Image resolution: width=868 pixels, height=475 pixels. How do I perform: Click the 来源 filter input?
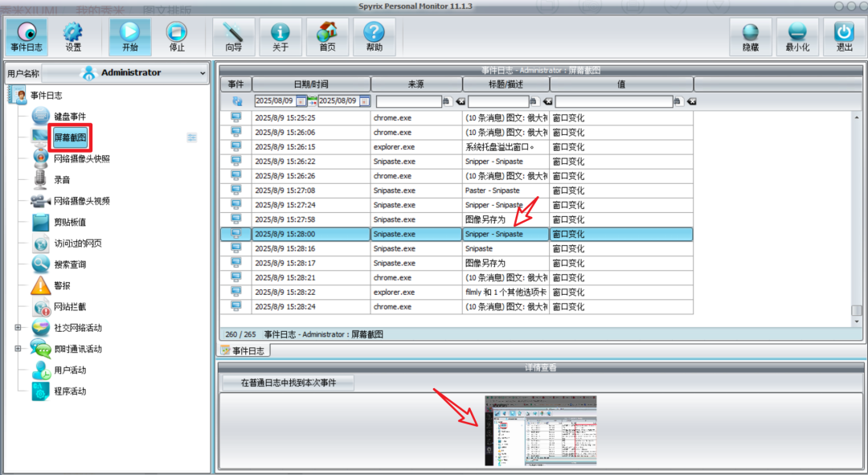(x=408, y=101)
